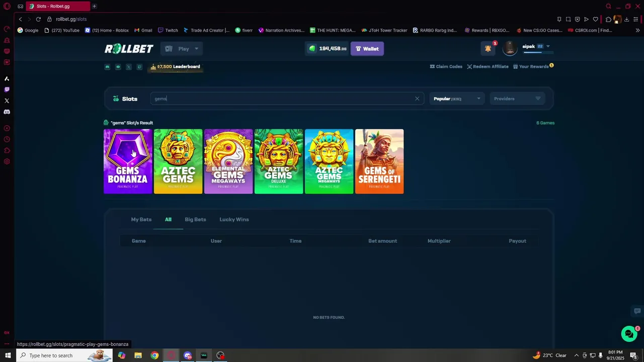Click the sipak profile avatar
644x362 pixels.
[x=510, y=48]
